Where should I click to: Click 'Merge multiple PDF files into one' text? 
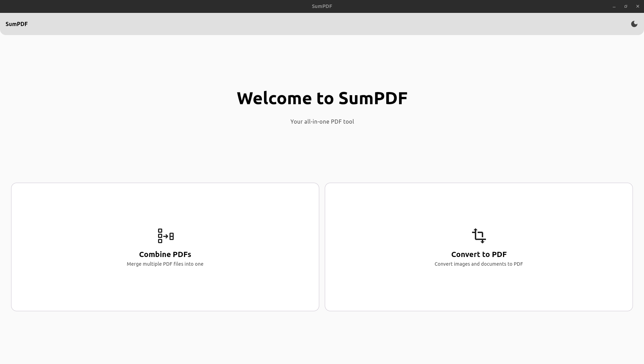165,264
